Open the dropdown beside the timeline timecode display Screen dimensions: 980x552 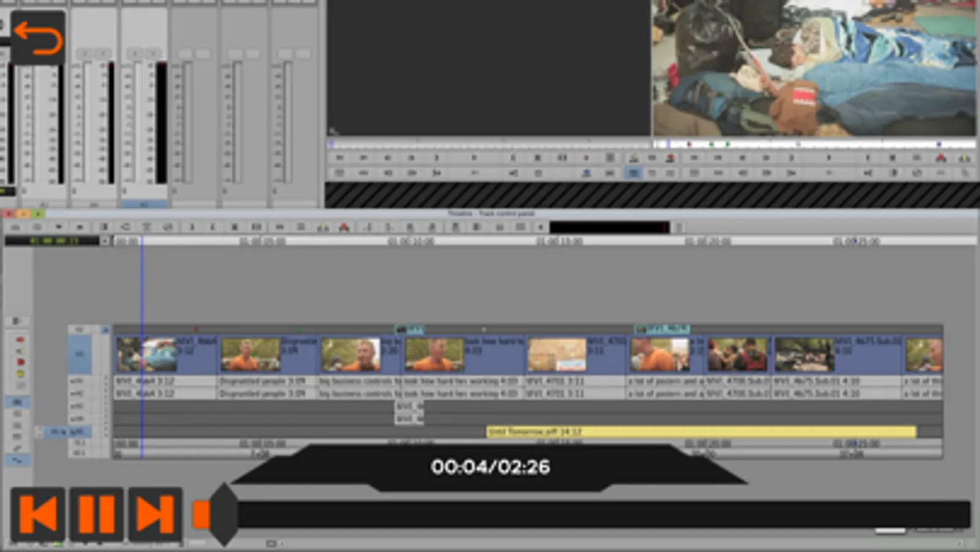[105, 241]
